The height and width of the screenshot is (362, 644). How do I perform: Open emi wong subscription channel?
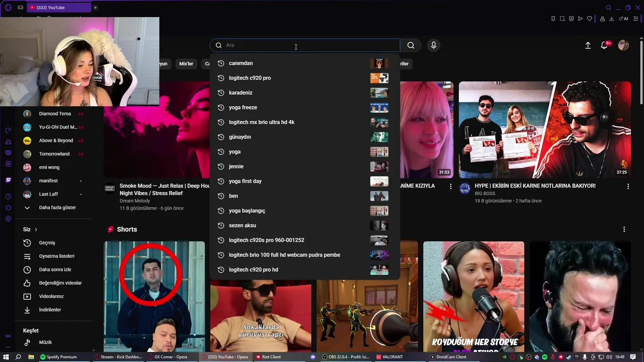tap(54, 167)
